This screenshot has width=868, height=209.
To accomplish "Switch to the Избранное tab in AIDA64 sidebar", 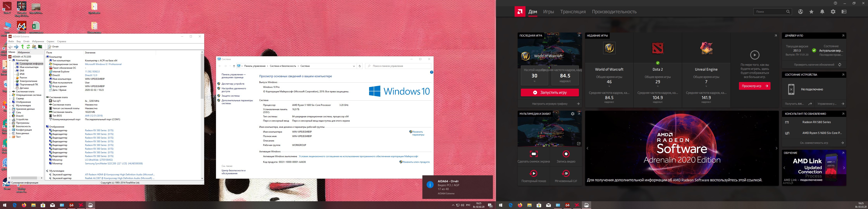I will pos(24,52).
